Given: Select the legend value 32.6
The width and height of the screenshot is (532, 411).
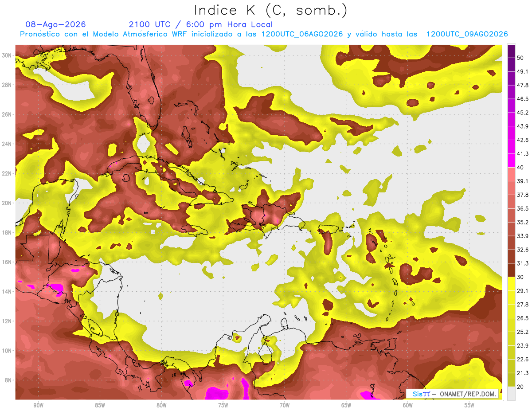Looking at the screenshot, I should (x=523, y=250).
